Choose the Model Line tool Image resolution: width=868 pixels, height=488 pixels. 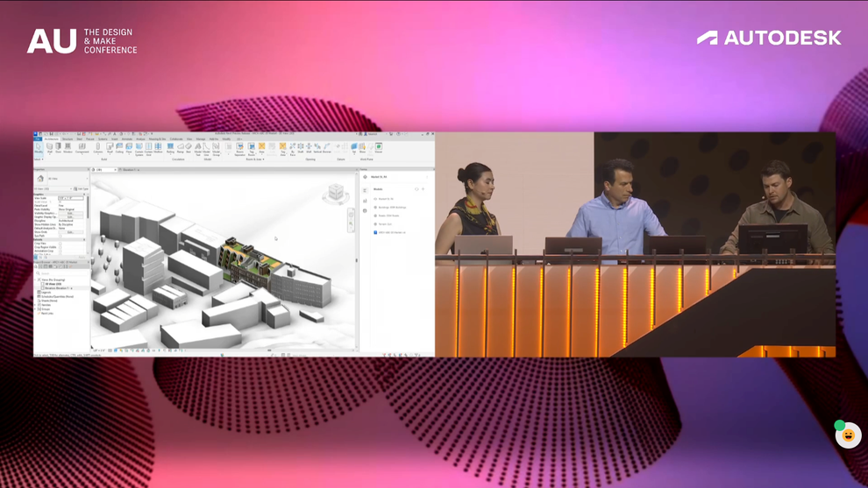pyautogui.click(x=206, y=149)
